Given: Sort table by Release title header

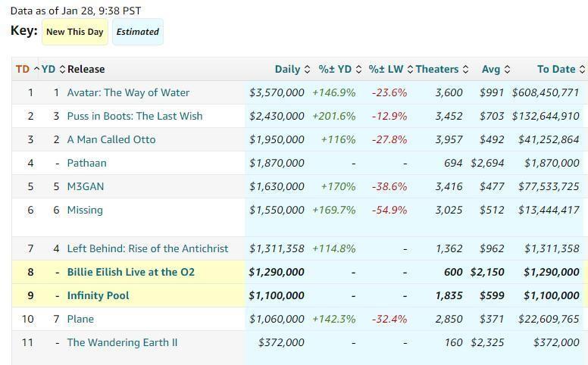Looking at the screenshot, I should coord(86,69).
